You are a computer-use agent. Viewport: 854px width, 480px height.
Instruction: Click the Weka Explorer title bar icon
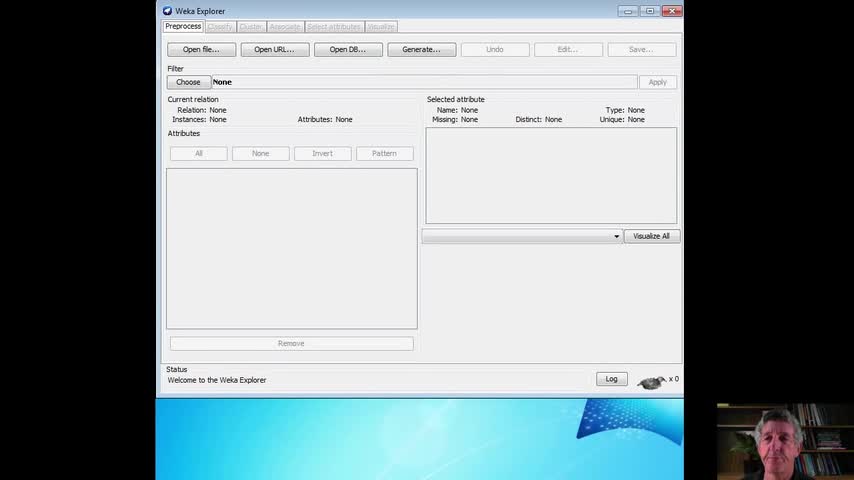167,11
